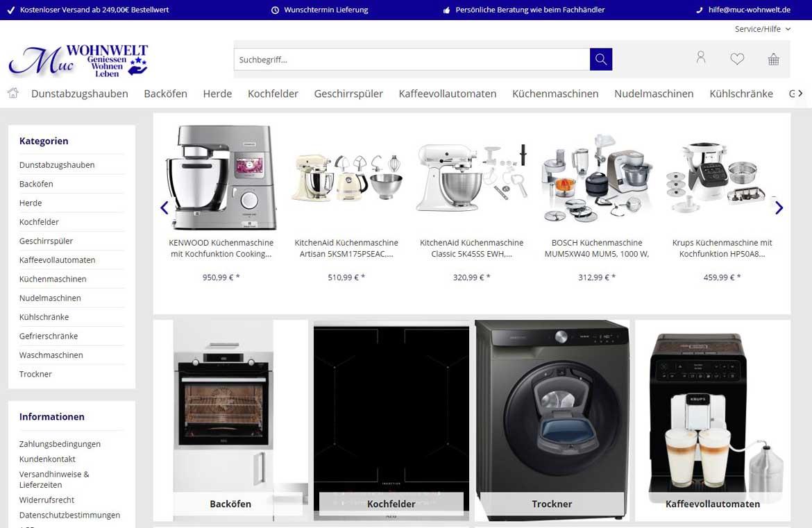This screenshot has height=528, width=812.
Task: View KitchenAid Artisan product image
Action: click(346, 178)
